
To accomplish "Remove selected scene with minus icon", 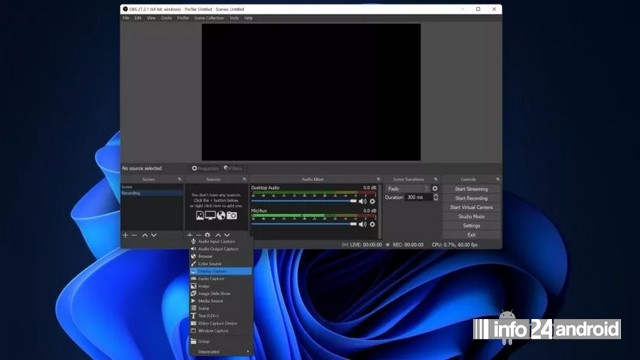I will pos(134,235).
